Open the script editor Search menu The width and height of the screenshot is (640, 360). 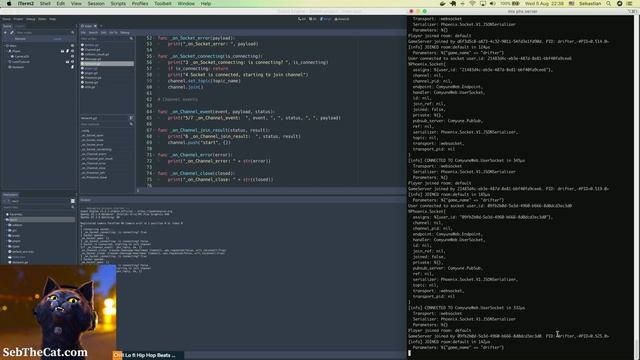point(93,33)
